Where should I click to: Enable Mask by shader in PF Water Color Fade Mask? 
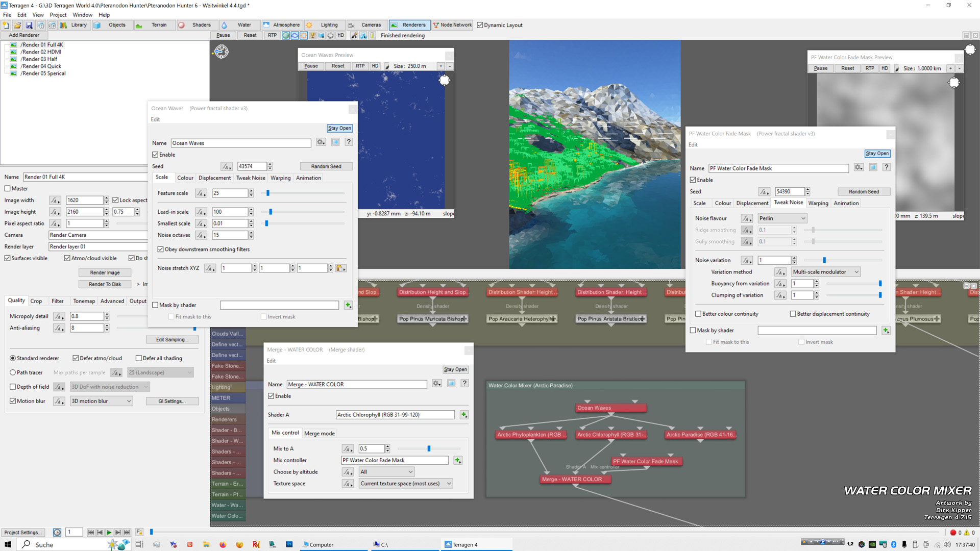coord(693,330)
